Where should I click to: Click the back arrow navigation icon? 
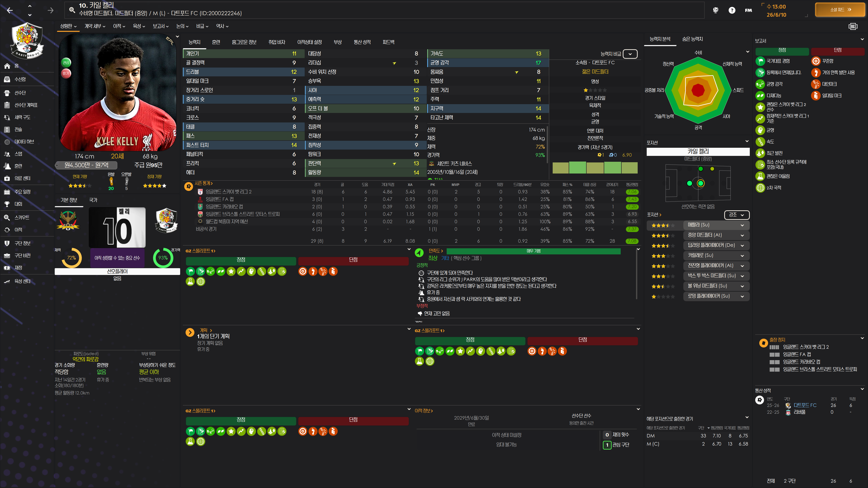[x=10, y=10]
